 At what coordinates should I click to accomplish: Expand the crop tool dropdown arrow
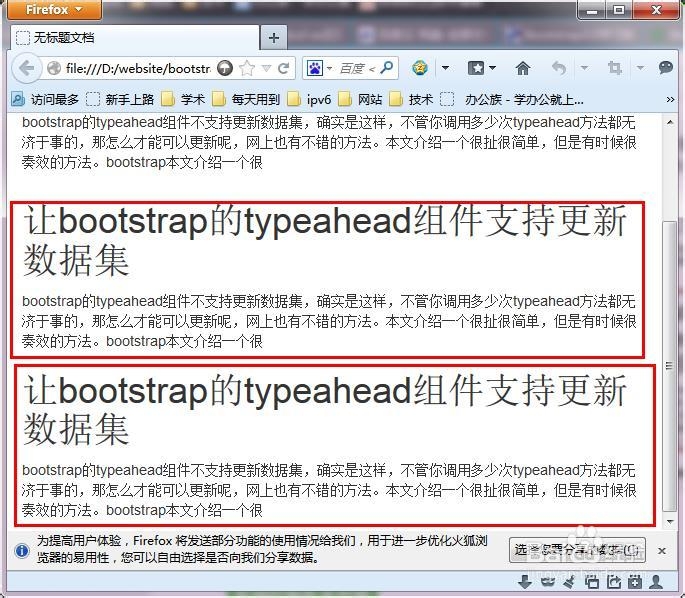pos(640,68)
